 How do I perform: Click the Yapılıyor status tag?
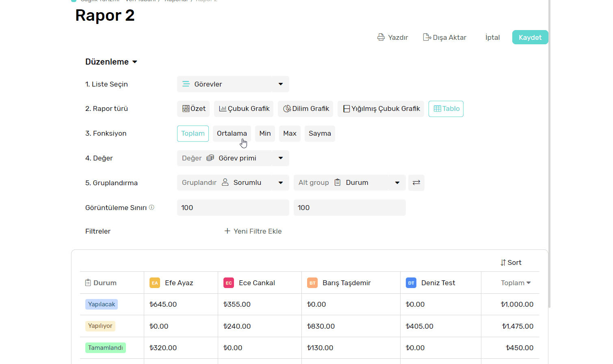pyautogui.click(x=100, y=326)
